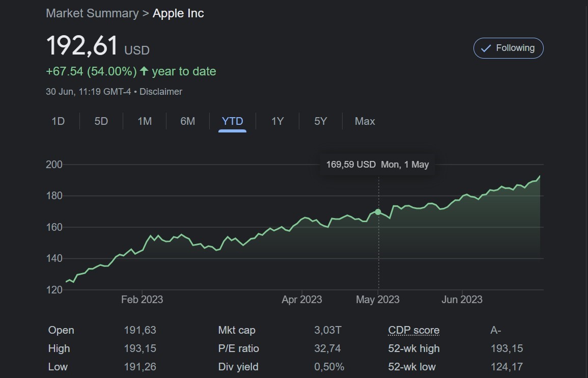
Task: Click the Following button
Action: [x=508, y=48]
